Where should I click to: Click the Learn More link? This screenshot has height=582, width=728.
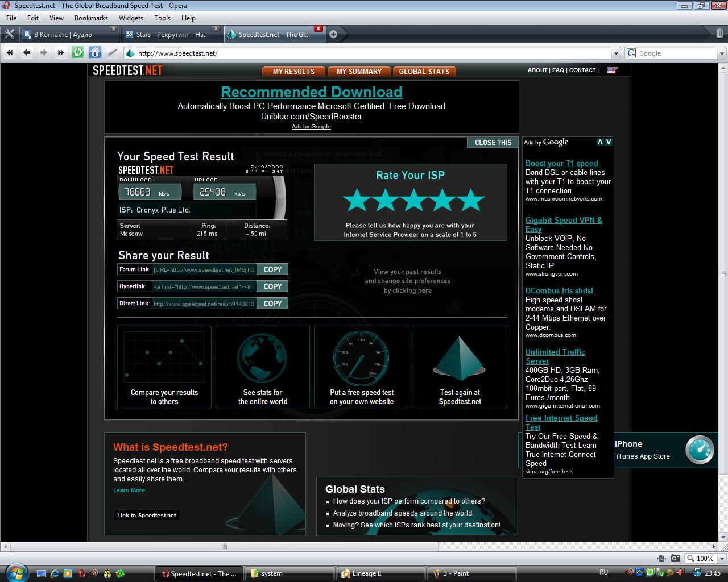pyautogui.click(x=129, y=490)
